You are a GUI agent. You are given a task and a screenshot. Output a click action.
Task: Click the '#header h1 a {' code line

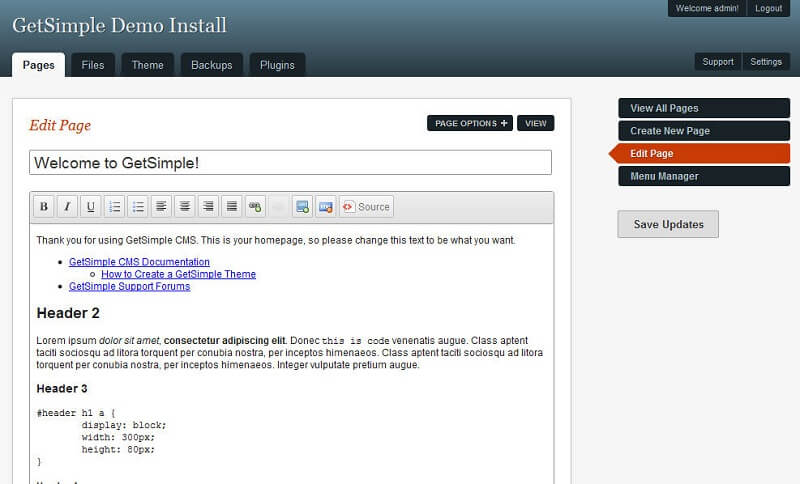point(76,413)
